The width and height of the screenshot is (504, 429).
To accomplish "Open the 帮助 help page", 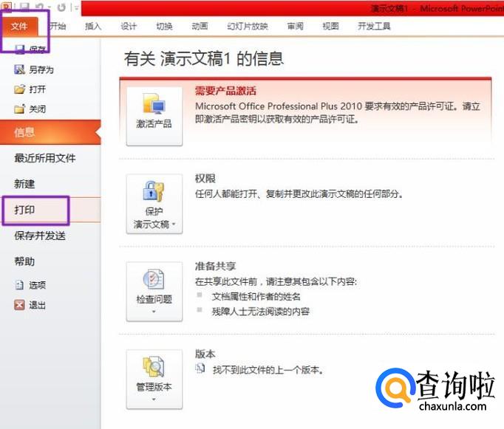I will (24, 261).
